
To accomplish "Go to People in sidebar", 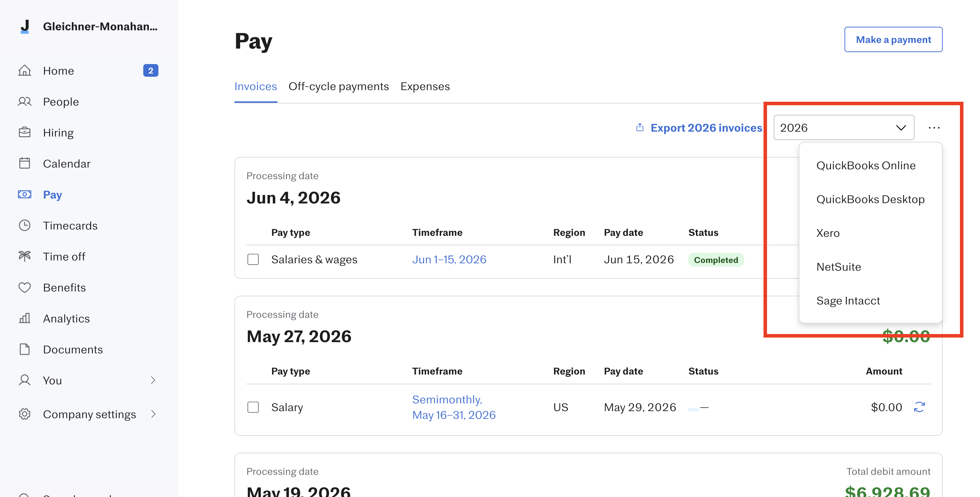I will pos(61,101).
